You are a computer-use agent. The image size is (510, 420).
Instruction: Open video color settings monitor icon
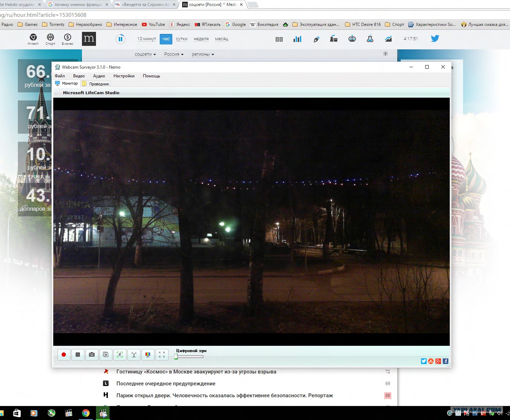click(148, 355)
